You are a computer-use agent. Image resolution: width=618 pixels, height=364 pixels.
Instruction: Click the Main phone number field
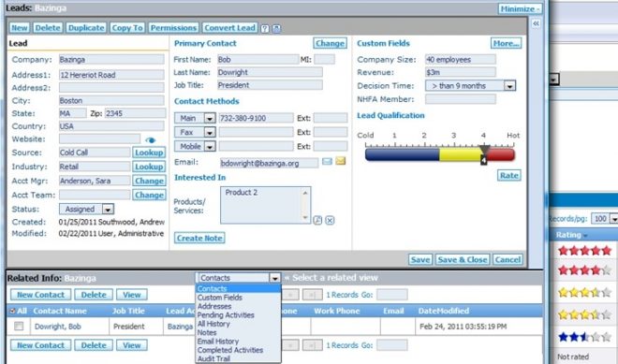coord(257,118)
